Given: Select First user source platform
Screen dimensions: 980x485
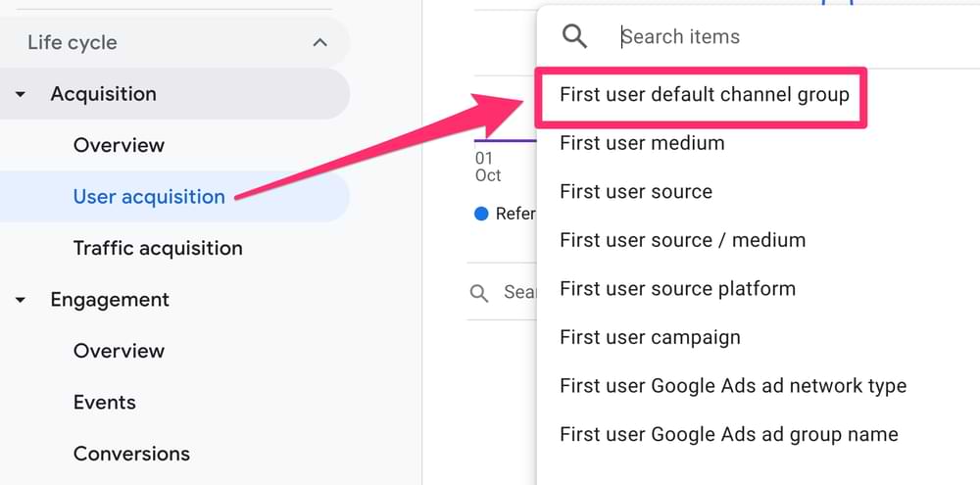Looking at the screenshot, I should click(677, 289).
